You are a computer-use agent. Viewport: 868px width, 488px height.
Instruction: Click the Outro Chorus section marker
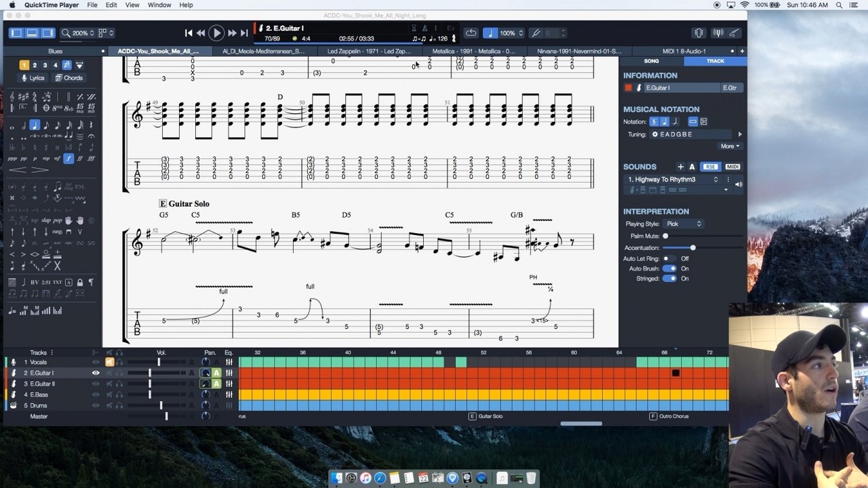click(669, 416)
